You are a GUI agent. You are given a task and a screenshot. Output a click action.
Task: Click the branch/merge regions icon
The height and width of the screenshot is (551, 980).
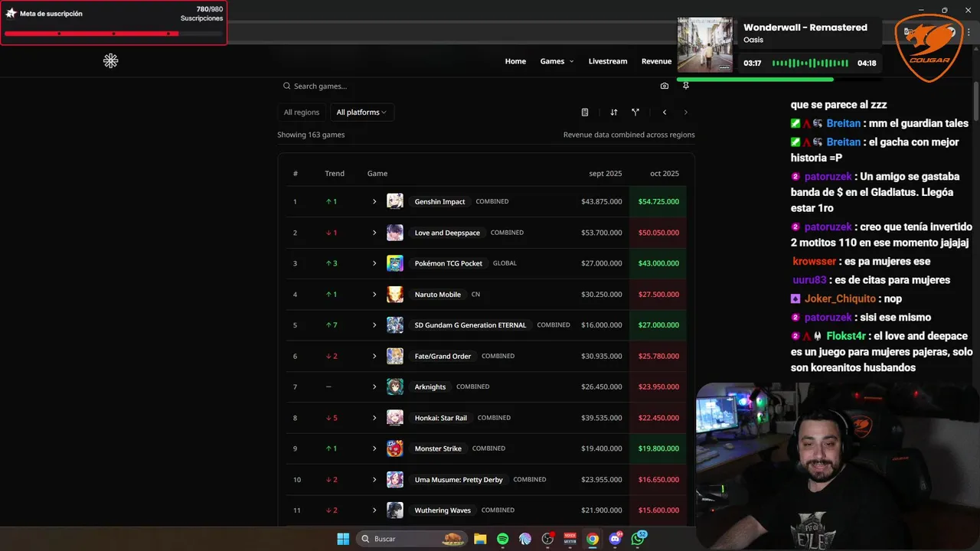[x=635, y=112]
